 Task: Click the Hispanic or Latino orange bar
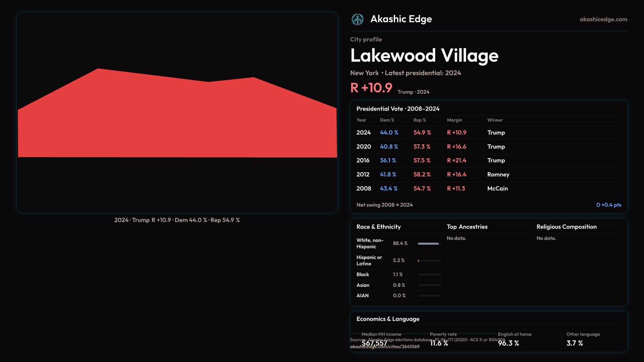pos(419,261)
